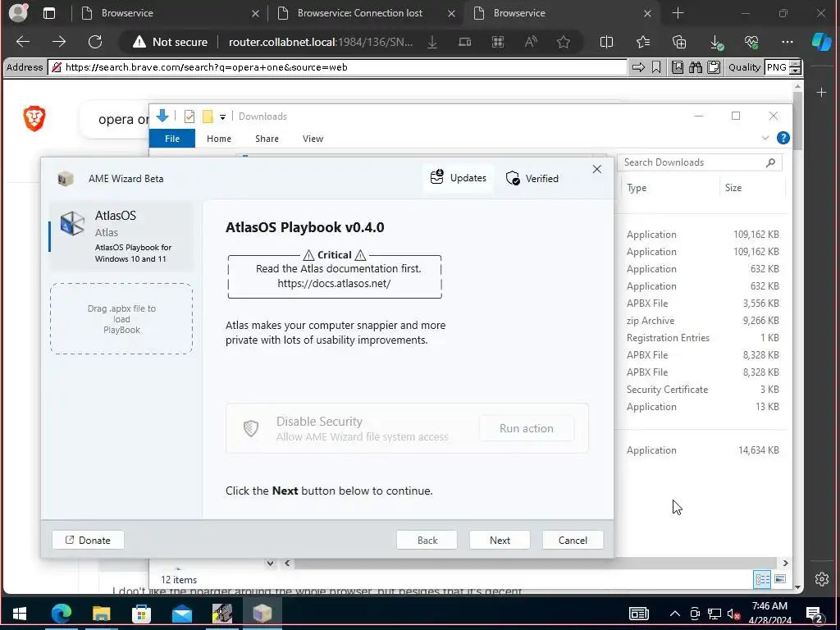840x630 pixels.
Task: Sort by the Size column header
Action: click(x=733, y=188)
